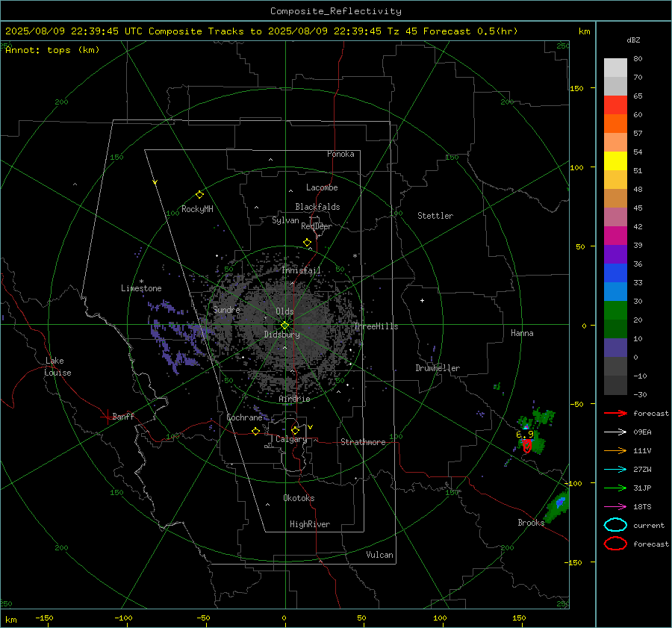The width and height of the screenshot is (672, 628).
Task: Click the red forecast ellipse in the legend
Action: 615,544
